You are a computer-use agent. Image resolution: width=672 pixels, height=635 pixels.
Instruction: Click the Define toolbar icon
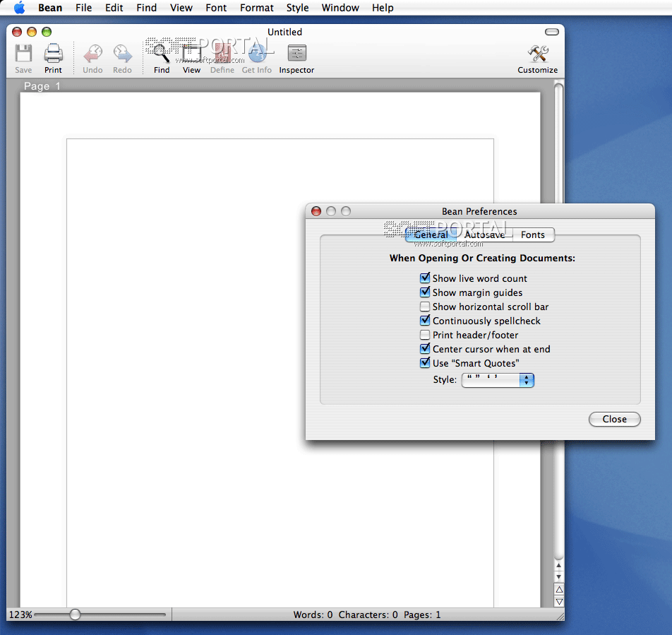tap(222, 54)
